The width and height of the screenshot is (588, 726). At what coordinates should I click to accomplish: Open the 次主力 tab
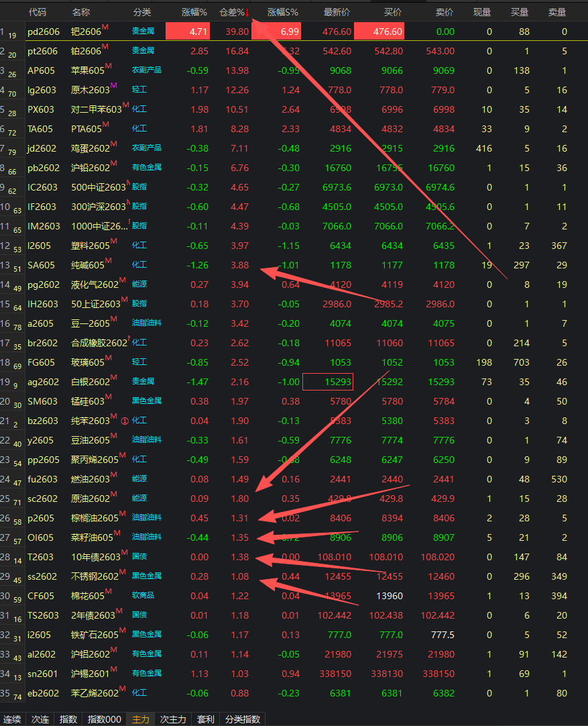173,719
